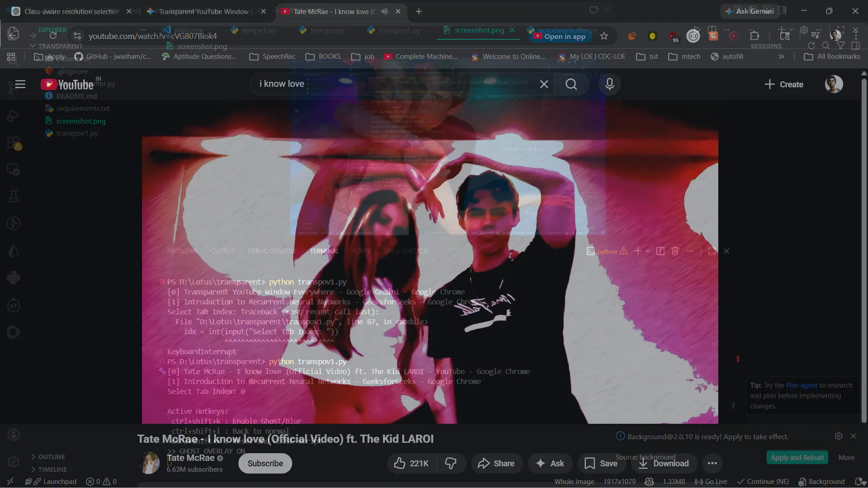Open the Chrome extensions puzzle icon
This screenshot has width=868, height=488.
754,36
